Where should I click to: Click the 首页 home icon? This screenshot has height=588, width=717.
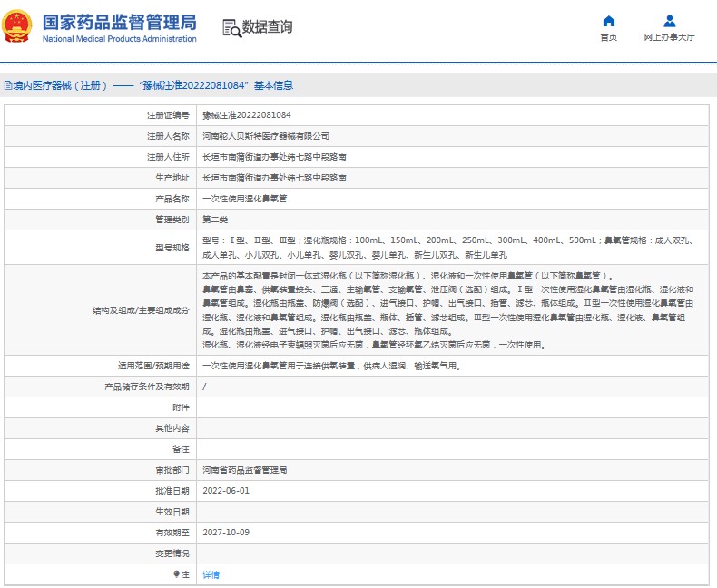[x=608, y=21]
